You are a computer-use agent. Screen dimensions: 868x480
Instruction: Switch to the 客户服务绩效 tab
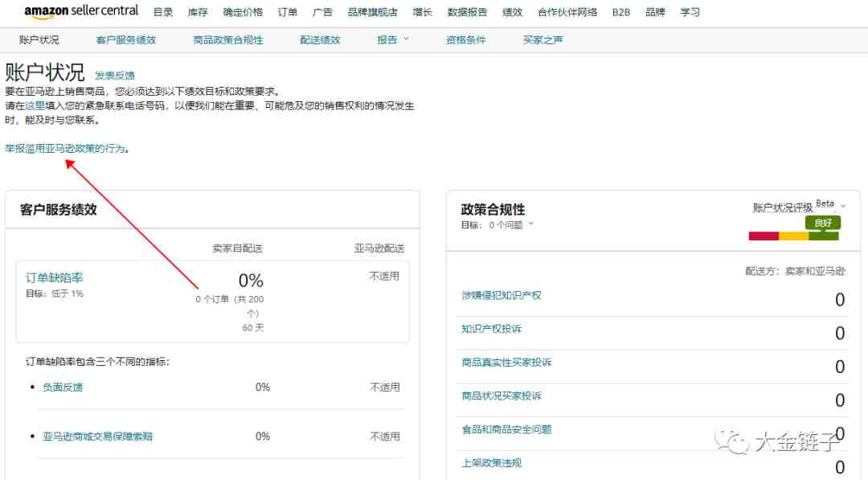[x=125, y=39]
